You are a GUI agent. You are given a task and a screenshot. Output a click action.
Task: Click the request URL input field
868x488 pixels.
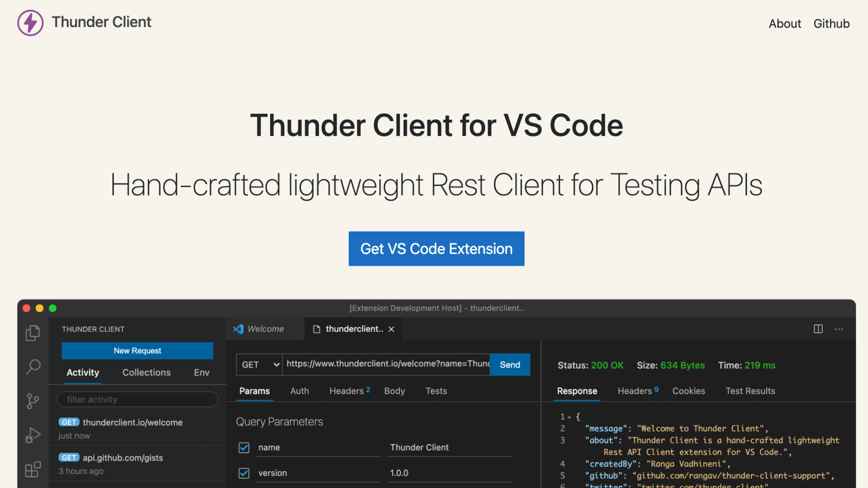point(386,364)
